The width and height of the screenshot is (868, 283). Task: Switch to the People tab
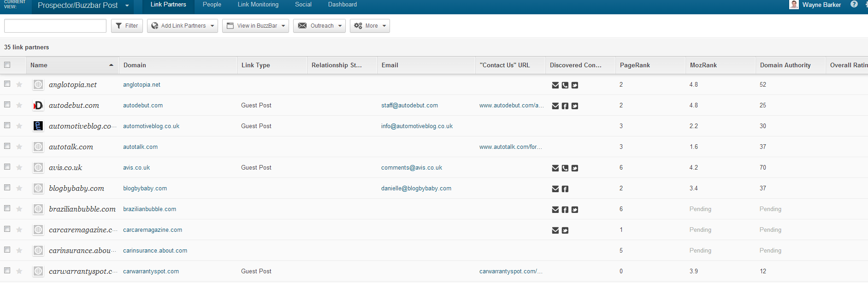[212, 5]
